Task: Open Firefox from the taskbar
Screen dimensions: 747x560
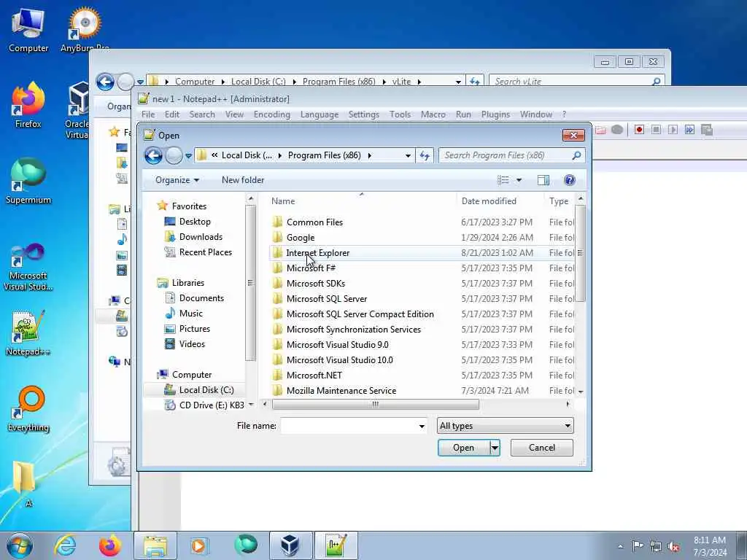Action: pos(110,545)
